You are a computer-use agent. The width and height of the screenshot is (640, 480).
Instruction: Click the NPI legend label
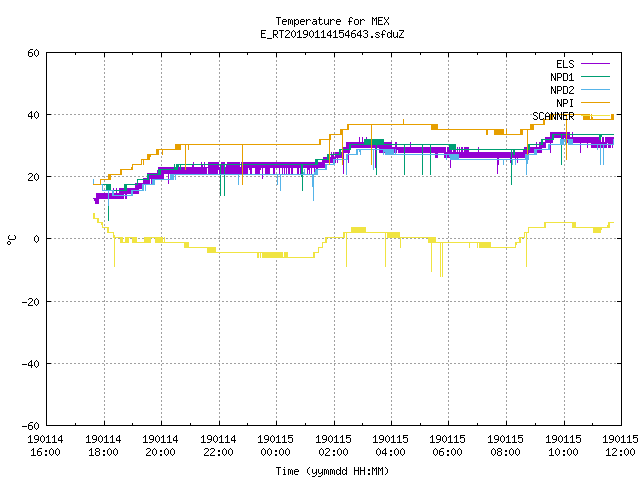click(x=565, y=103)
